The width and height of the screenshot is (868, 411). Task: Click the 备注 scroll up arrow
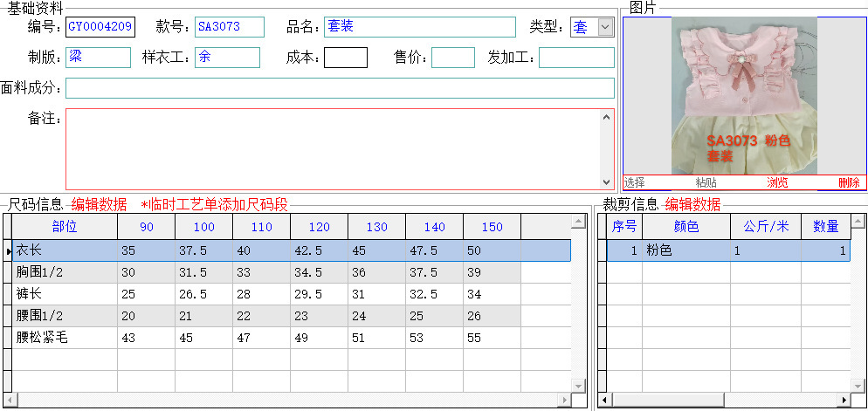click(606, 117)
